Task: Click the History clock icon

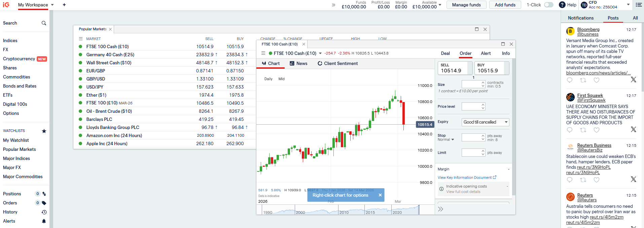Action: pyautogui.click(x=44, y=212)
